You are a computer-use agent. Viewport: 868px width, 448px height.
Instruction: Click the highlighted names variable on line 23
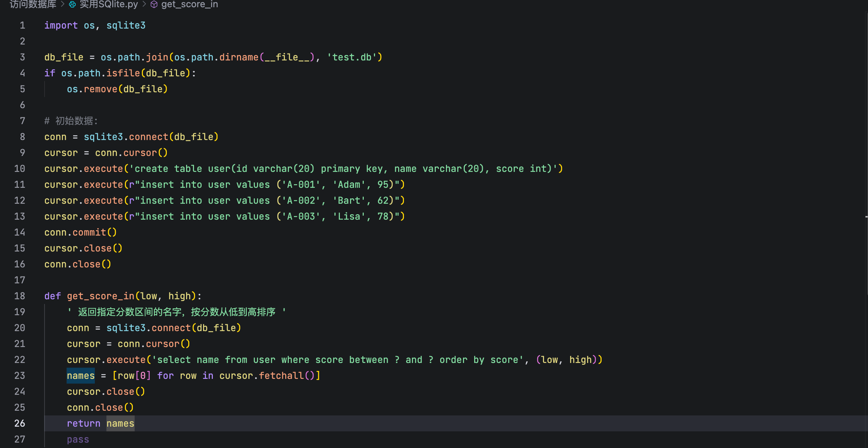click(x=81, y=376)
